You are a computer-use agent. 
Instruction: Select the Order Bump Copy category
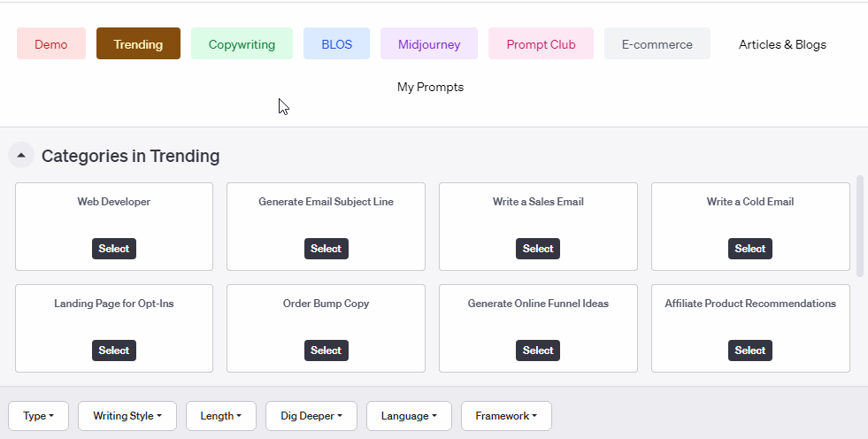(x=326, y=350)
